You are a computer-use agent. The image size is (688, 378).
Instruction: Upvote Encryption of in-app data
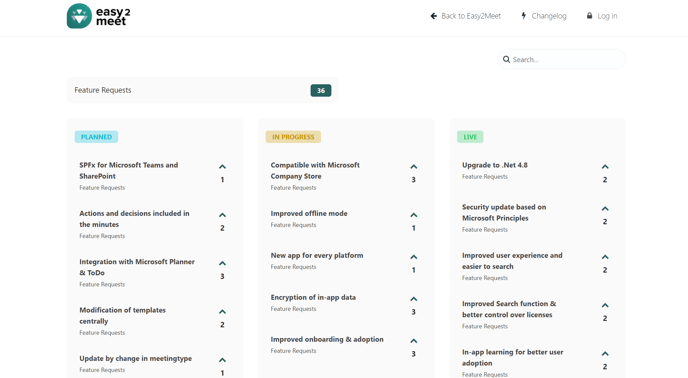[414, 299]
